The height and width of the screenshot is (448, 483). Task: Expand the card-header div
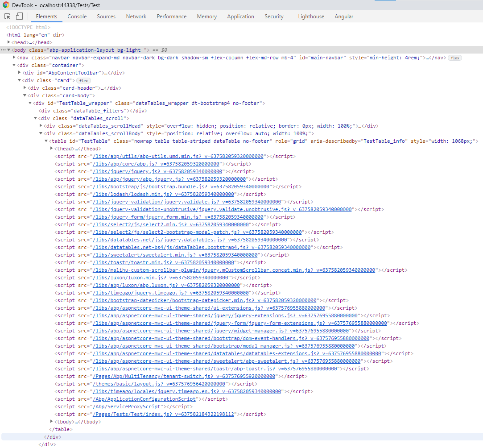(25, 87)
